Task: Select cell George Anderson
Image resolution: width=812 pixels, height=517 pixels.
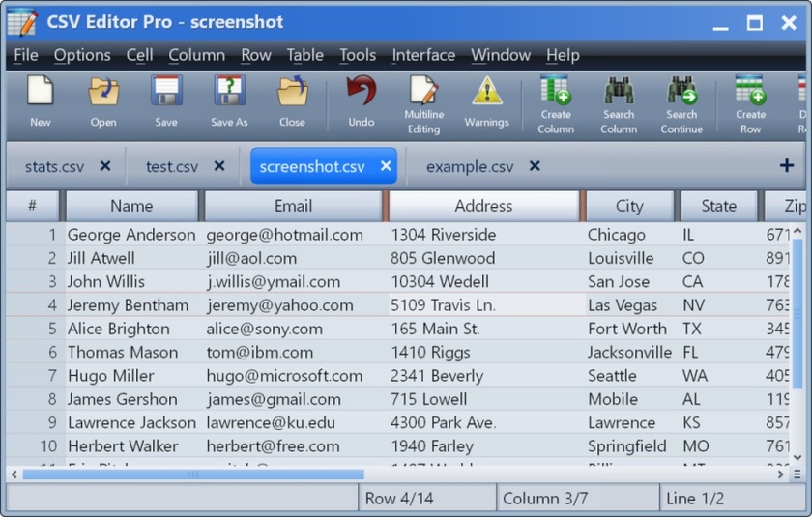Action: pos(131,235)
